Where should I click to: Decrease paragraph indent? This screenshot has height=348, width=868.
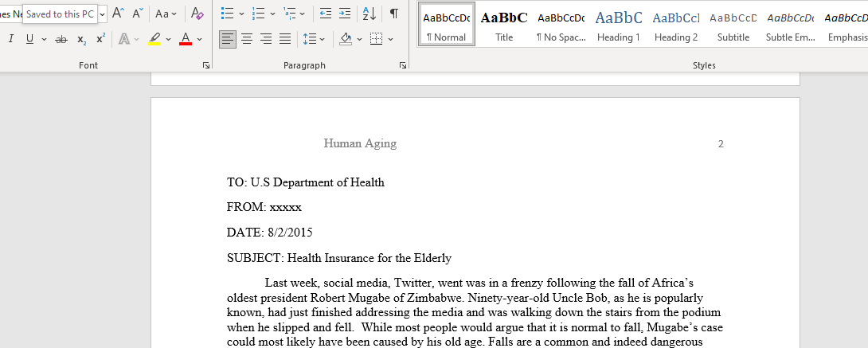[326, 14]
